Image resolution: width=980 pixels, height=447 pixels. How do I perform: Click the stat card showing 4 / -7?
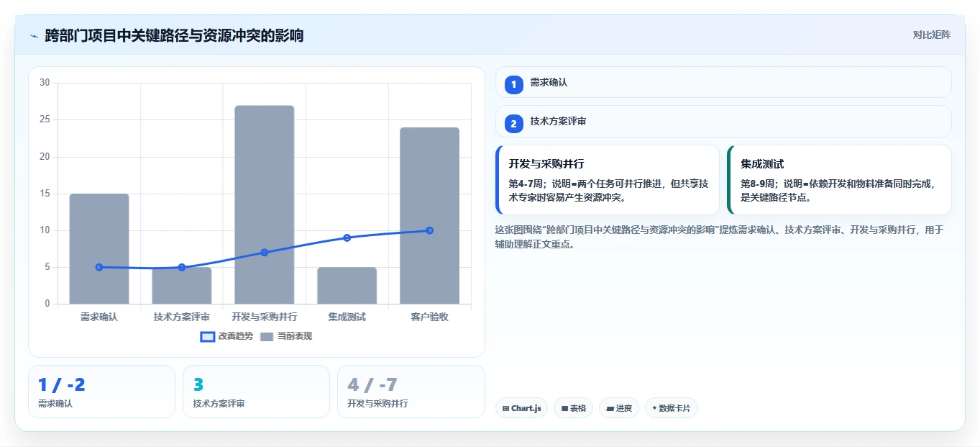[x=411, y=392]
